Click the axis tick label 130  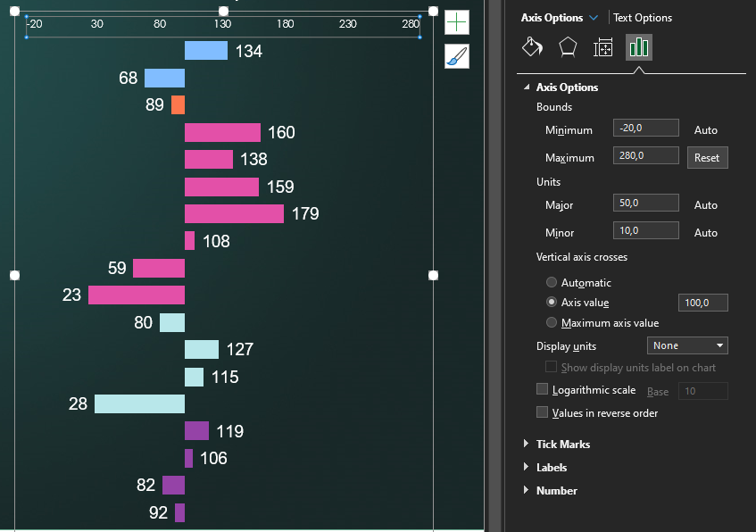(x=222, y=23)
